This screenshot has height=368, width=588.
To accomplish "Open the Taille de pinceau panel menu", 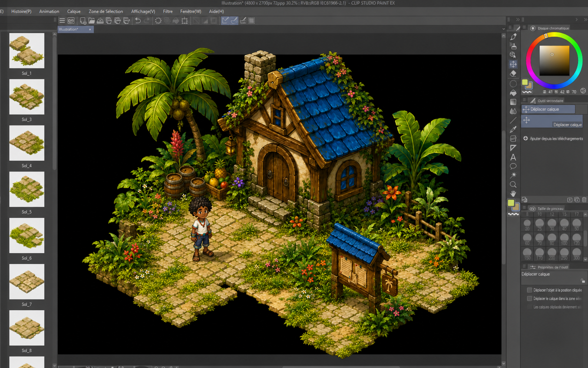I will tap(524, 208).
